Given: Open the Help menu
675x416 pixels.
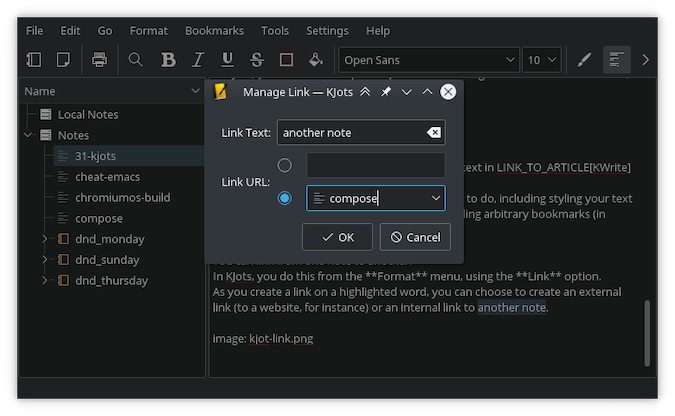Looking at the screenshot, I should (378, 31).
